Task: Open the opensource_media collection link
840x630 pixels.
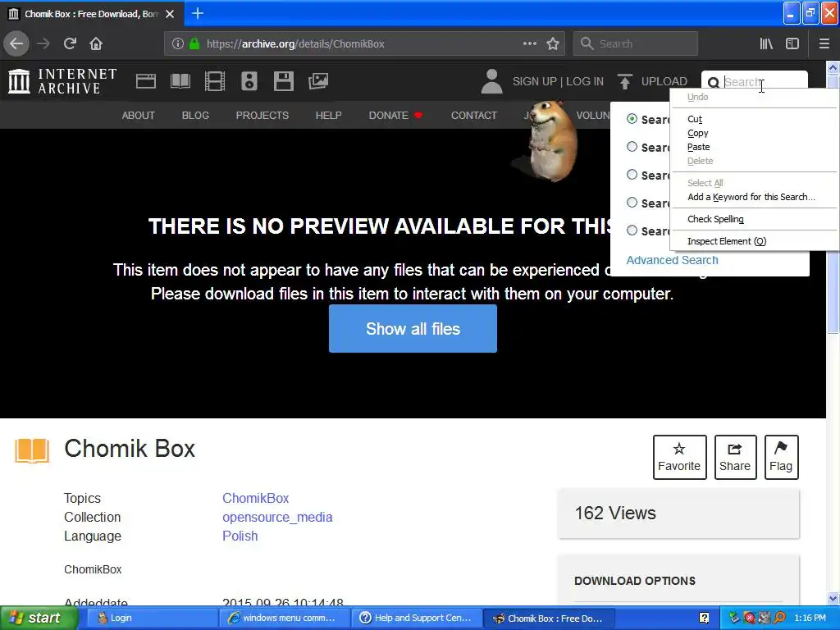Action: click(x=277, y=517)
